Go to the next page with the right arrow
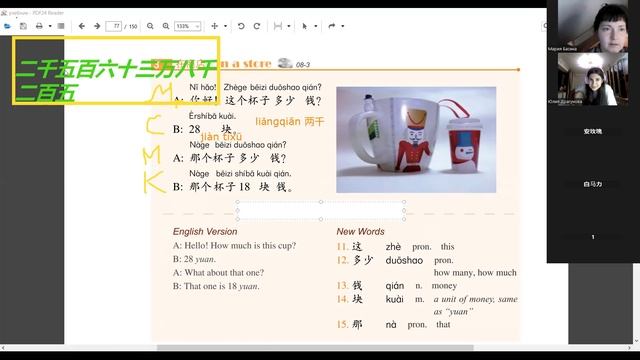The width and height of the screenshot is (640, 360). 97,26
